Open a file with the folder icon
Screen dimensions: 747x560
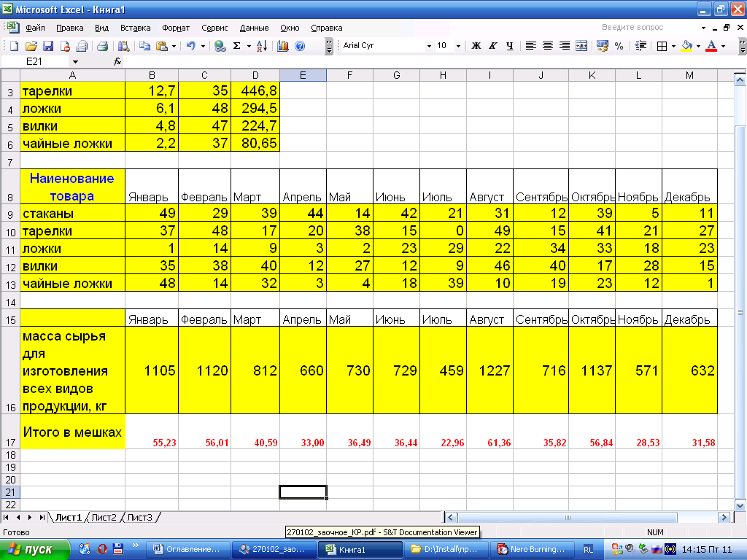tap(31, 46)
